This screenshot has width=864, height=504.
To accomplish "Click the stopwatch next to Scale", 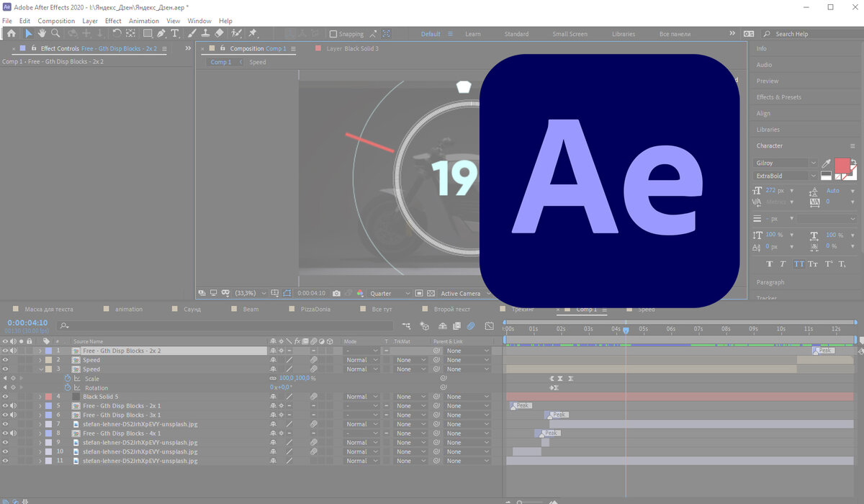I will click(68, 379).
